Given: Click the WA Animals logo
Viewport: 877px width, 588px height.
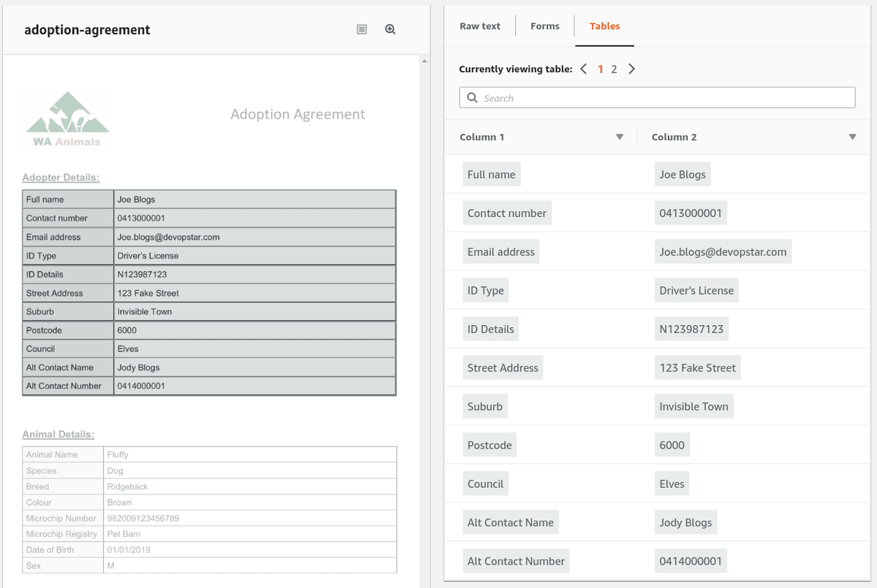Looking at the screenshot, I should click(x=66, y=117).
